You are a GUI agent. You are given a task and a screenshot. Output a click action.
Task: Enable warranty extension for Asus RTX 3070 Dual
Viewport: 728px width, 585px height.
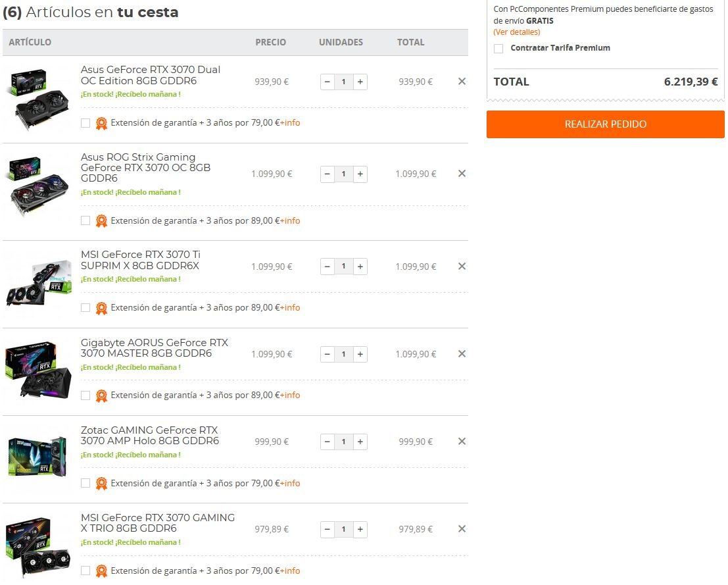tap(85, 122)
